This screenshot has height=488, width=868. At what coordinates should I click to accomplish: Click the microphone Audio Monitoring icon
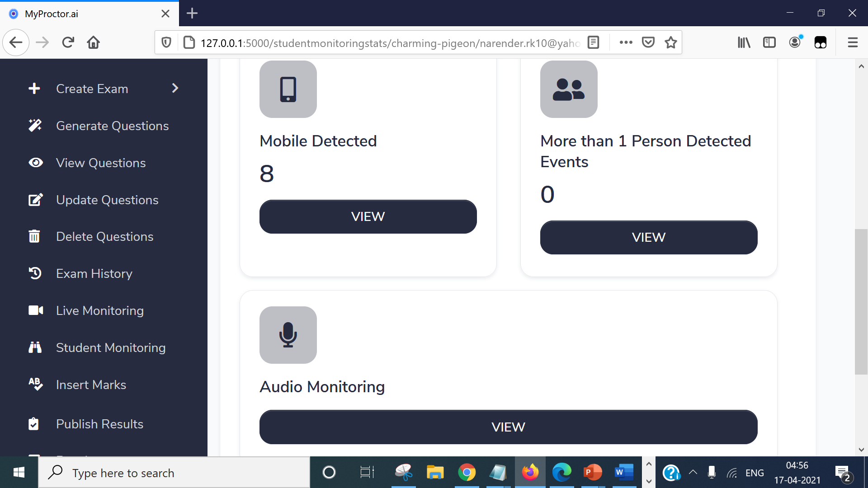[288, 335]
